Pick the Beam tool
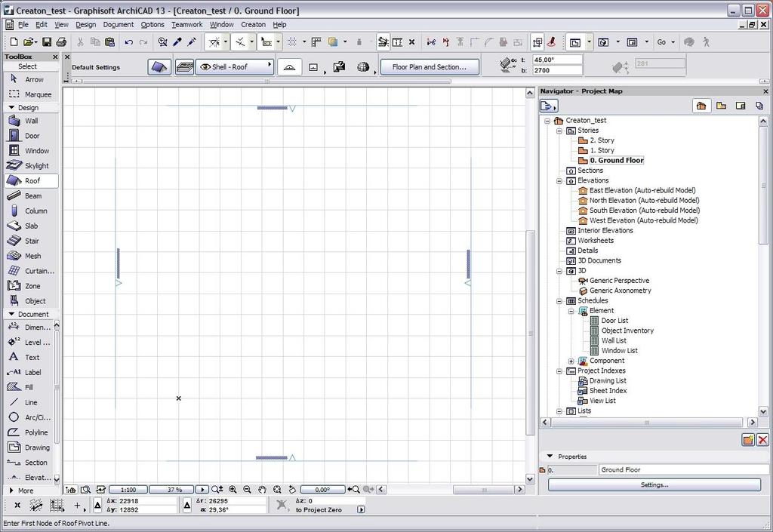The image size is (773, 532). click(30, 195)
